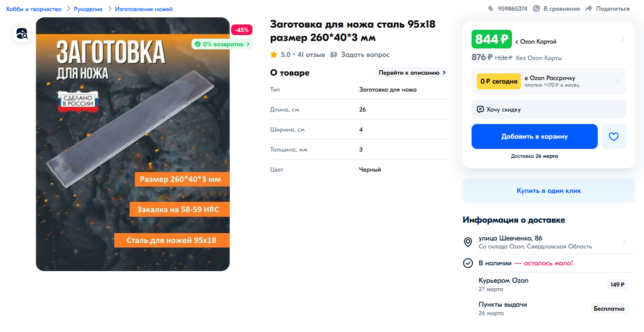
Task: Click the Задать вопрос chat icon
Action: click(x=334, y=55)
